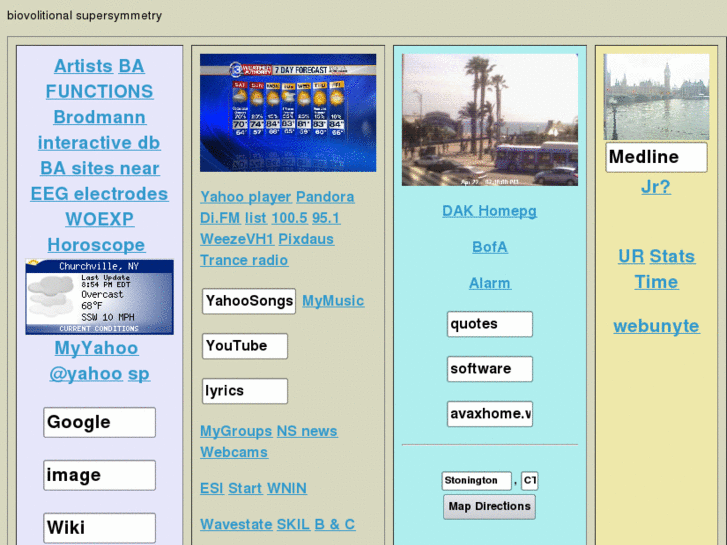Viewport: 727px width, 545px height.
Task: Open the MyYahoo link
Action: pyautogui.click(x=96, y=348)
